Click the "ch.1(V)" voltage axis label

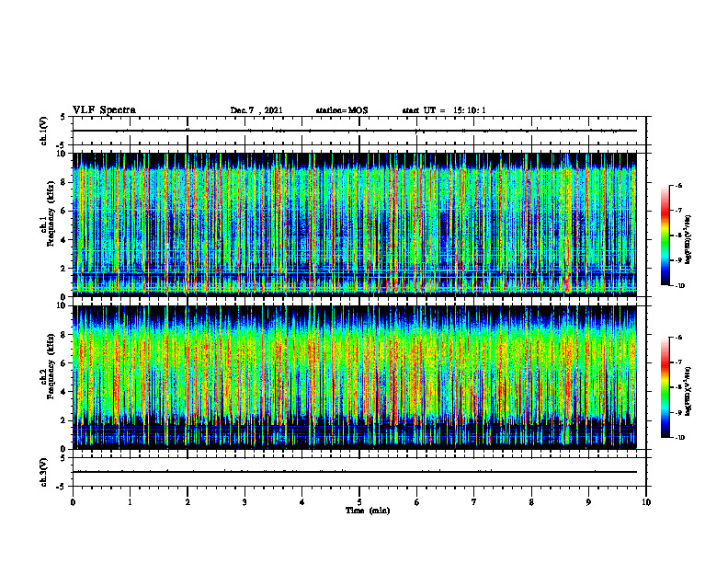tap(43, 131)
